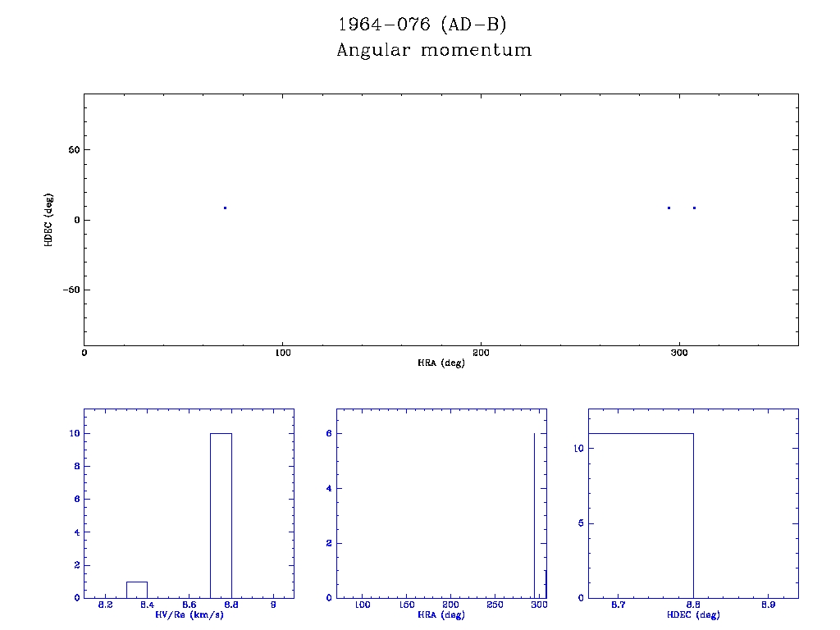
Task: Click the middle scatter point near HRA 295
Action: 669,208
